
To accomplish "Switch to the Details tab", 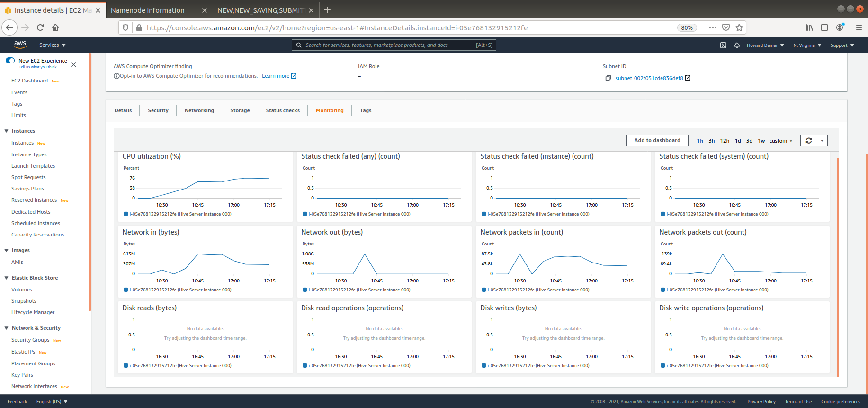I will point(123,110).
